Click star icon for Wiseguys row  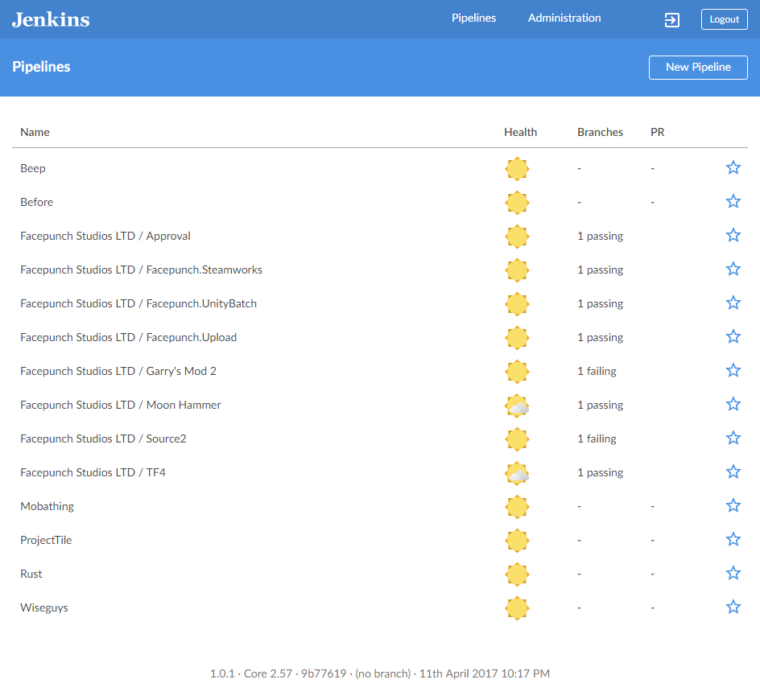[x=733, y=607]
